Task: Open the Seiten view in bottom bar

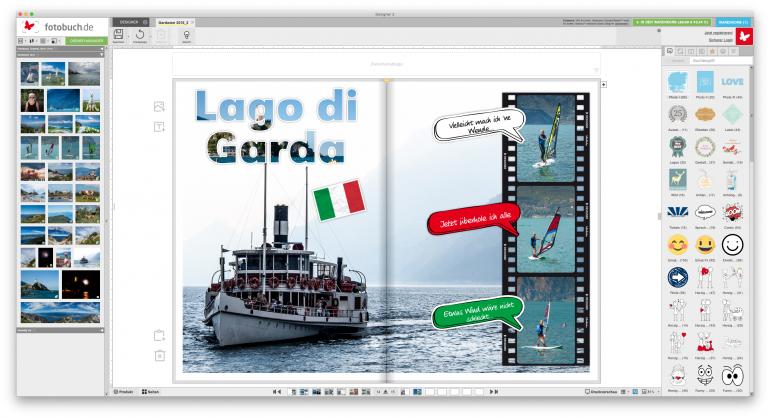Action: point(150,391)
